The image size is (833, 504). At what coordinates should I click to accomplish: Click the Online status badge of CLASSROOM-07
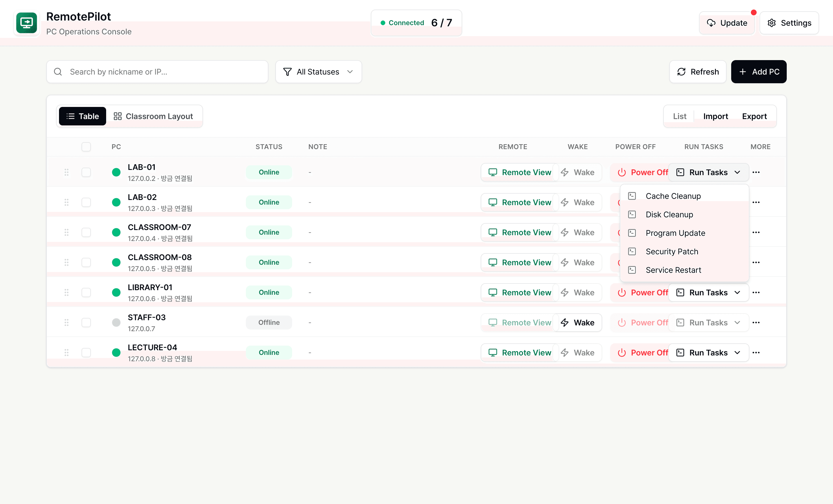tap(269, 232)
